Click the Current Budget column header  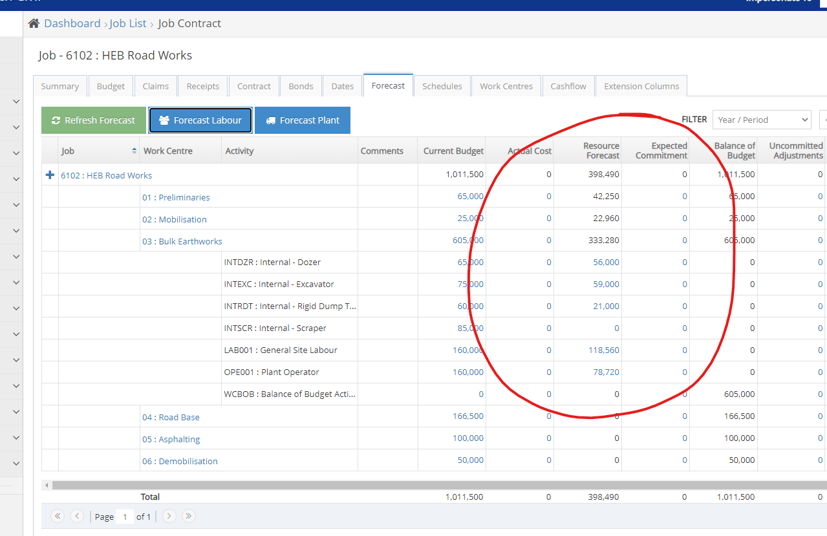(x=453, y=151)
